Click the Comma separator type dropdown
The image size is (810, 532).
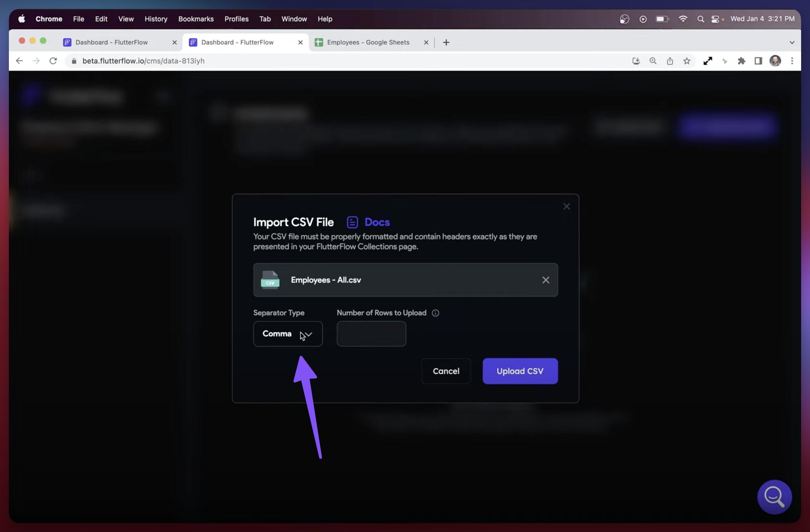287,333
